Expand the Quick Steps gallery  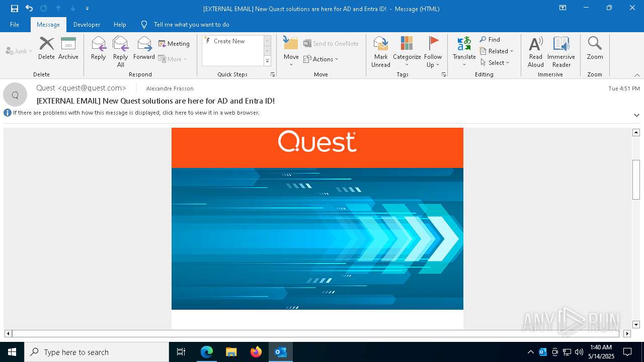tap(268, 61)
